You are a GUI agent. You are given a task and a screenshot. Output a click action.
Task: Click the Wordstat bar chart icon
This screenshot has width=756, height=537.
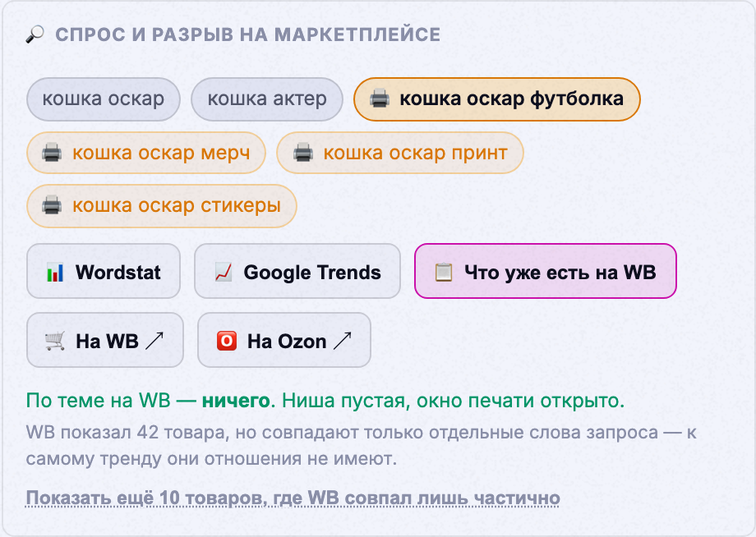[x=55, y=273]
